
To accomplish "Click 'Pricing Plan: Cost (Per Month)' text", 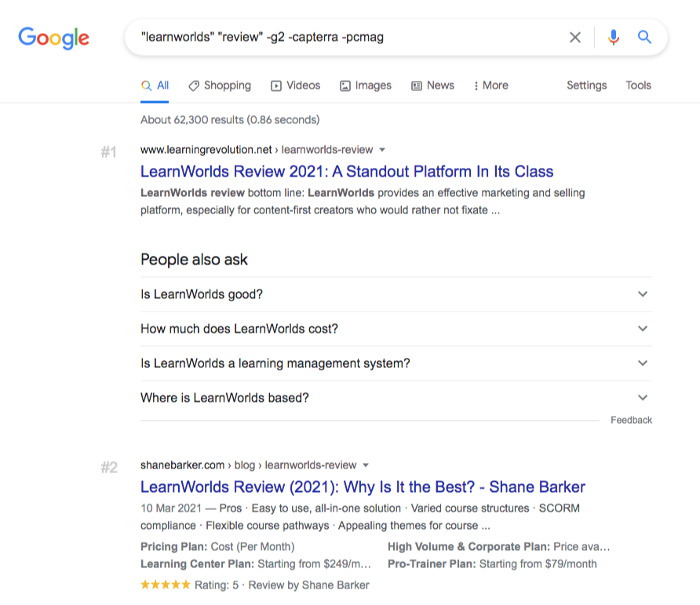I will pyautogui.click(x=217, y=546).
